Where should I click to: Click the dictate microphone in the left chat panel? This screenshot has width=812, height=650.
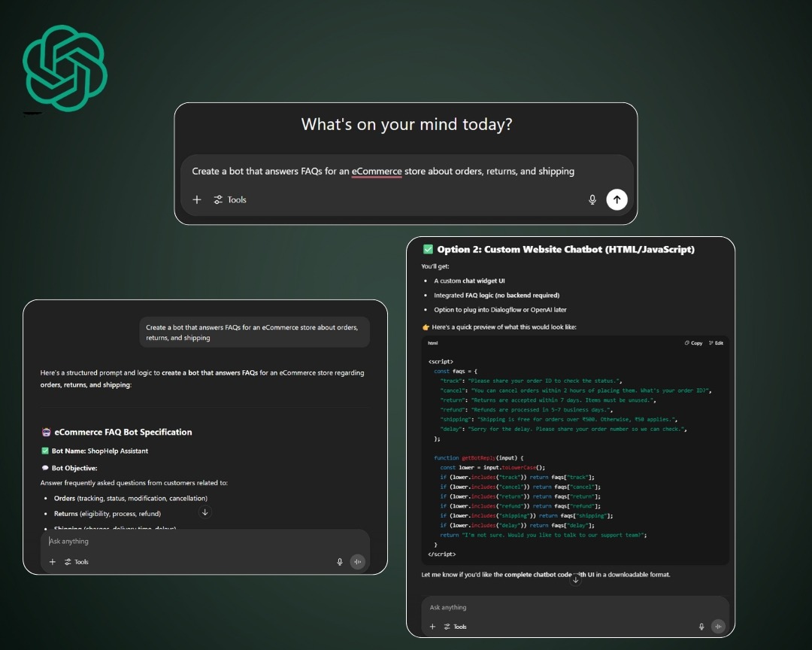[340, 561]
